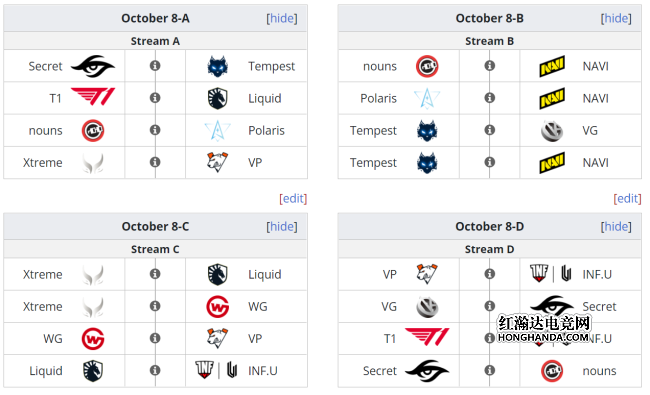Open info icon for nouns vs NAVI match
Screen dimensions: 650x395
[x=490, y=65]
